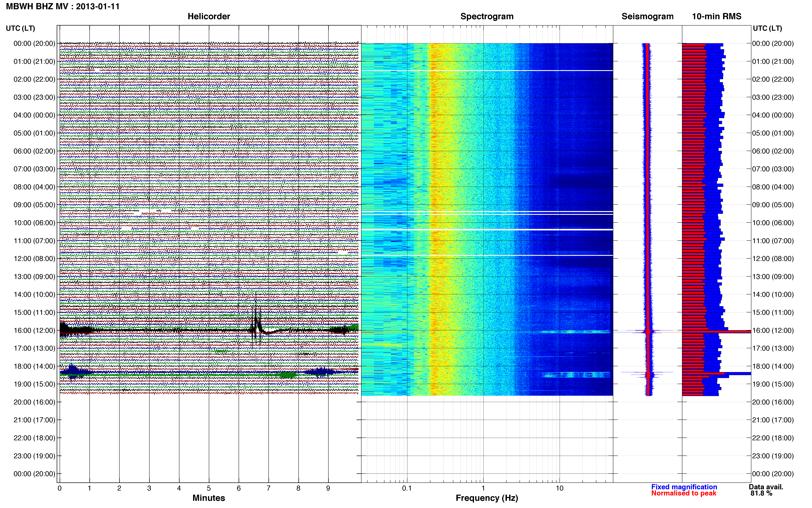Click the bright high-frequency band after 18:00 in Spectrogram
Viewport: 812px width, 508px height.
tap(576, 375)
